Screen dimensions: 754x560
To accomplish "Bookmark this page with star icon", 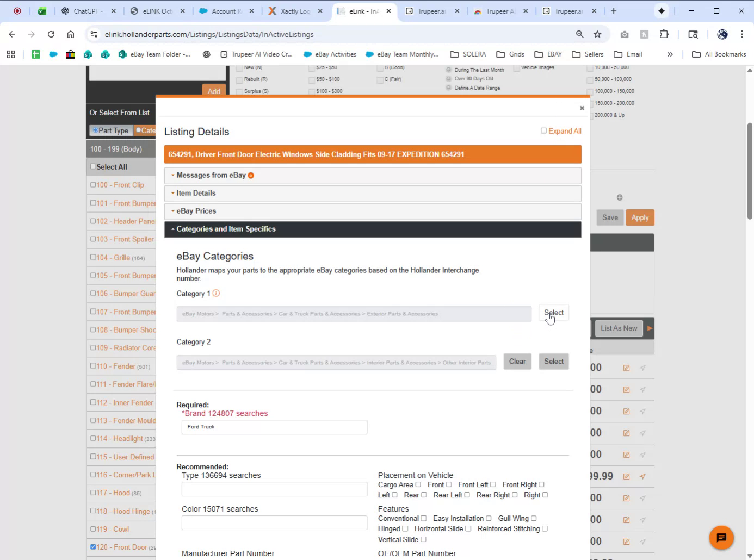I will click(x=597, y=34).
